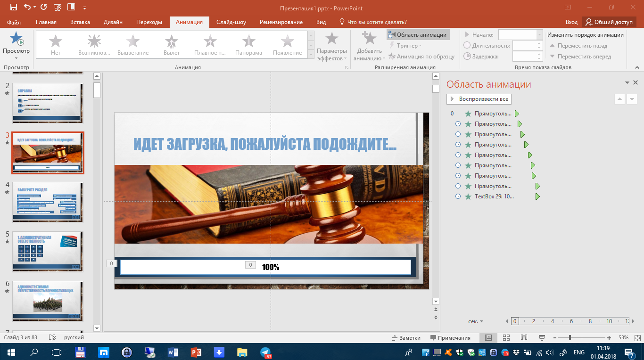Select the Появление animation effect
The width and height of the screenshot is (644, 360).
point(288,46)
